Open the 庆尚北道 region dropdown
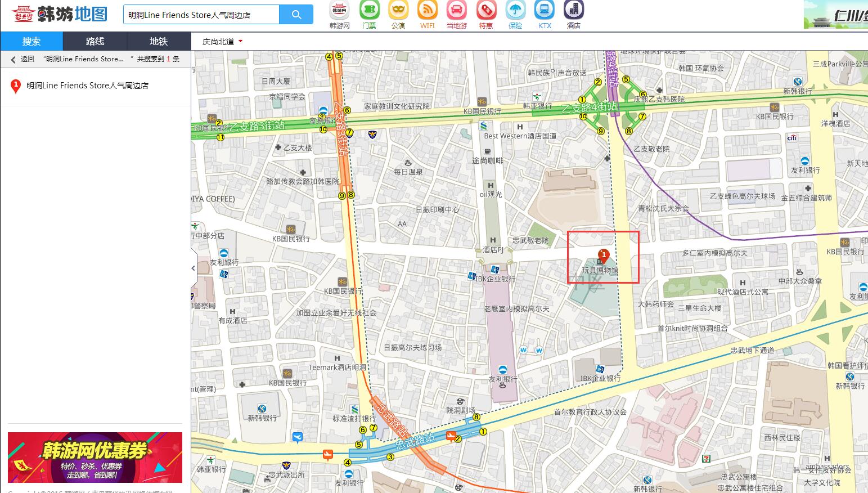The height and width of the screenshot is (493, 868). (223, 42)
